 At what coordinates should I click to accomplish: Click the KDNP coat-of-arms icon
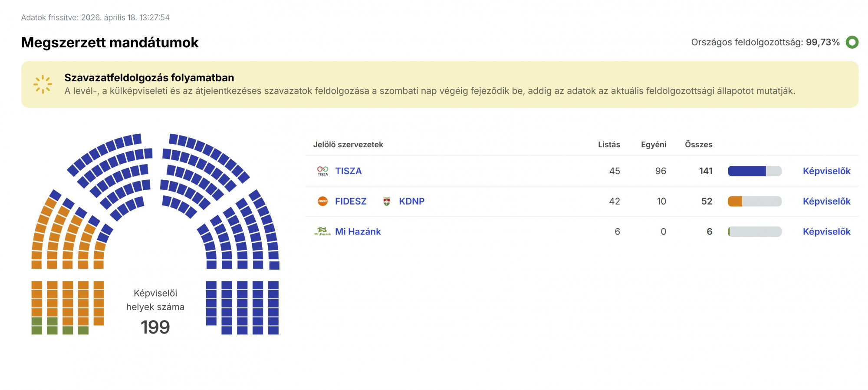tap(387, 201)
